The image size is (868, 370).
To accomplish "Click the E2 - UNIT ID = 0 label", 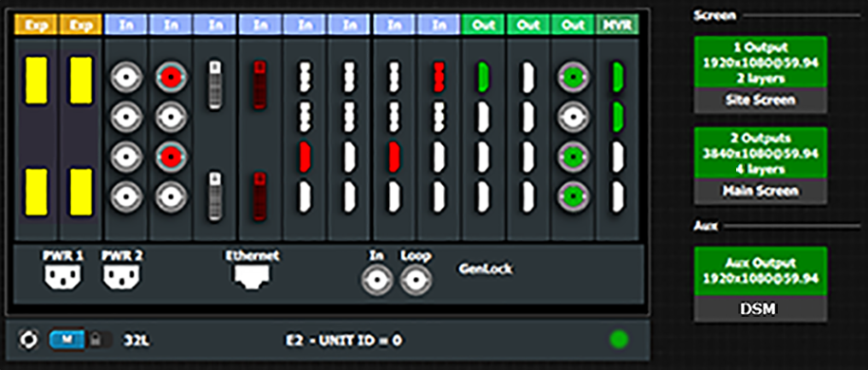I will tap(344, 340).
